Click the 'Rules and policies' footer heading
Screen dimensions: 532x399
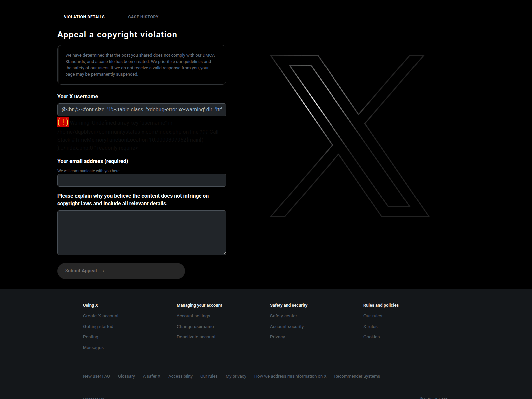(381, 305)
